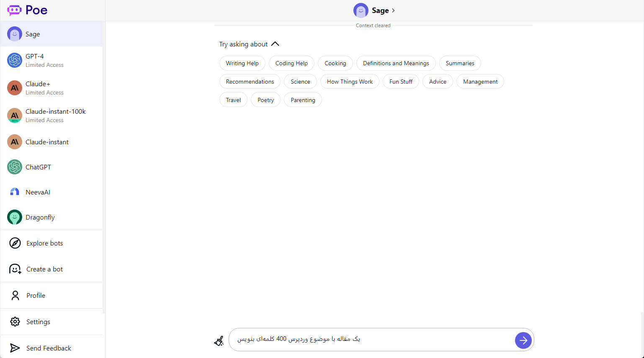644x358 pixels.
Task: Click the GPT-4 name in sidebar
Action: [x=35, y=56]
